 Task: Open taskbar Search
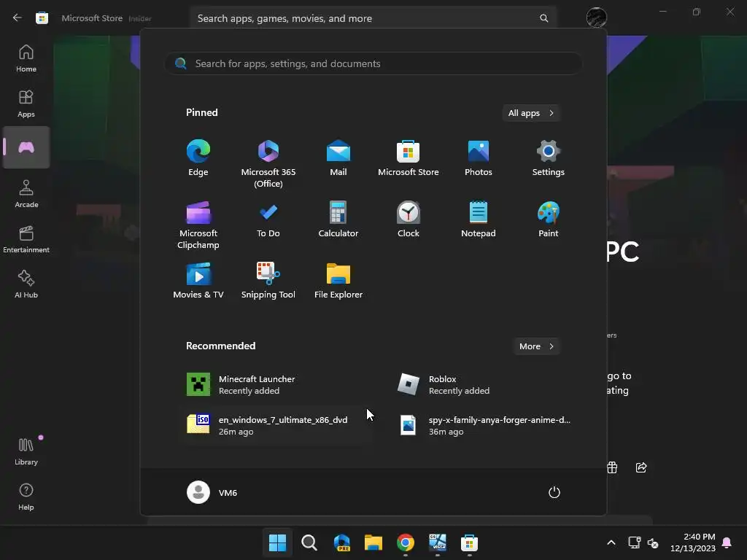(309, 542)
